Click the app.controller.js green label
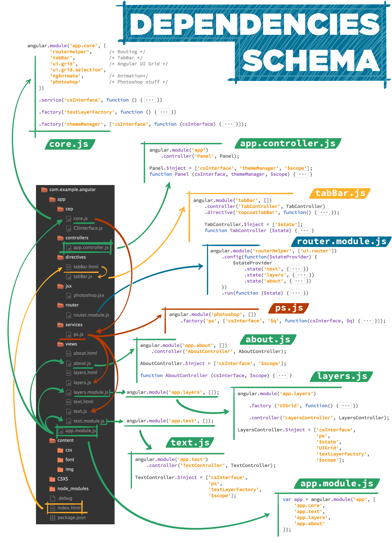Viewport: 392px width, 543px height. click(x=288, y=143)
